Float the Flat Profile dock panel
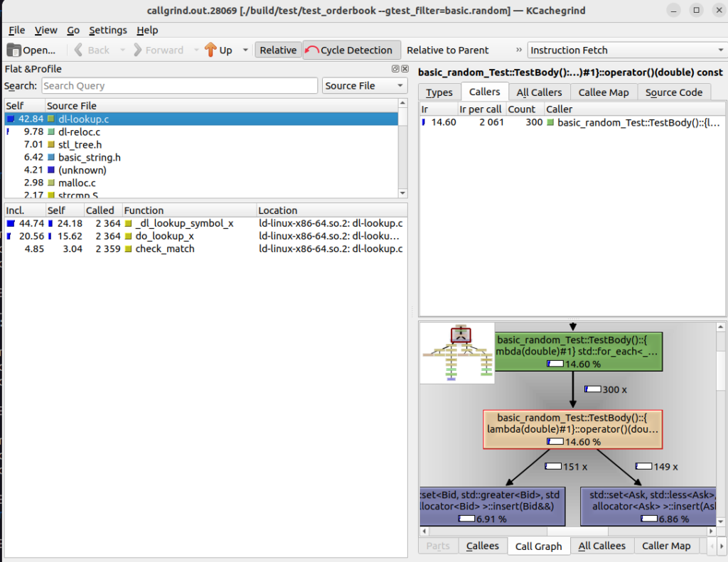The image size is (728, 562). pyautogui.click(x=395, y=69)
